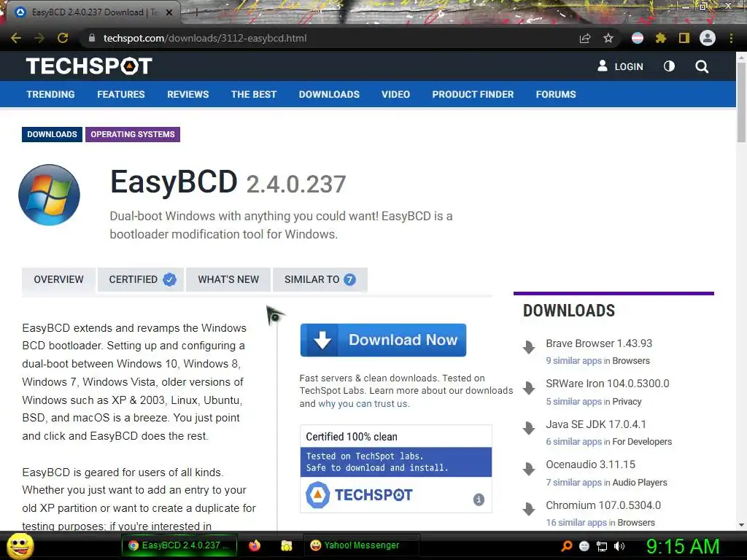Open site search magnifier icon
Viewport: 747px width, 560px height.
(x=702, y=66)
